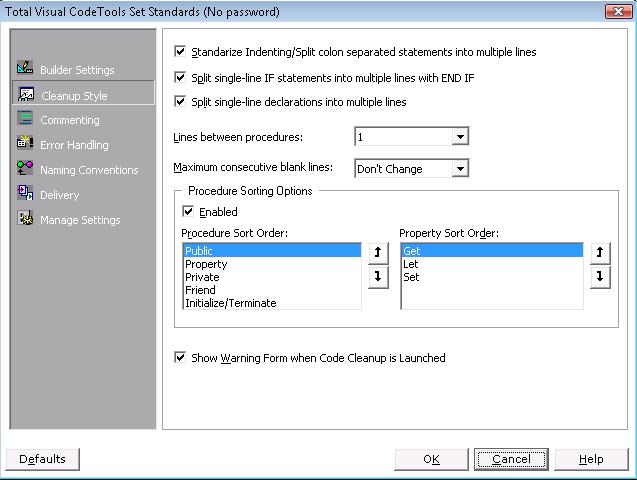Click the Error Handling sidebar icon
This screenshot has height=480, width=637.
coord(25,143)
